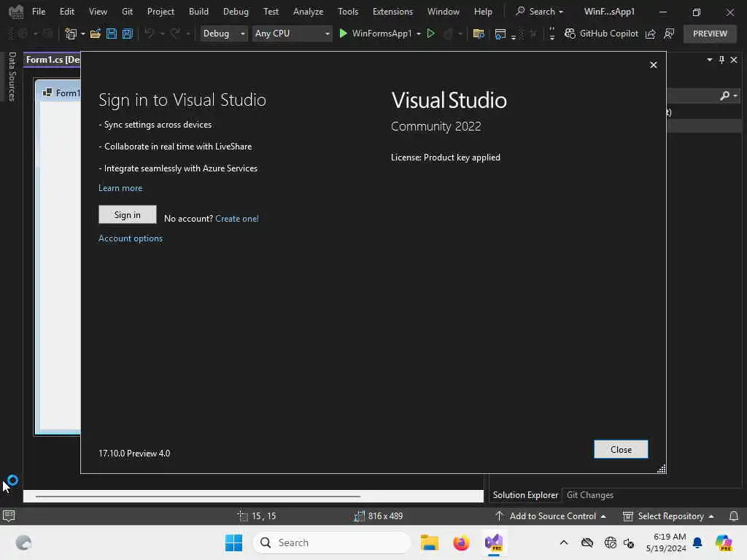Click the Copilot Preview icon in taskbar

(723, 542)
